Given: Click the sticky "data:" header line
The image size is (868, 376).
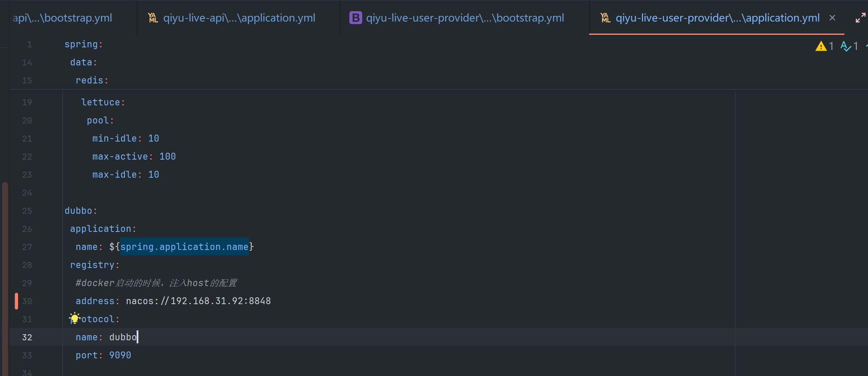Looking at the screenshot, I should [83, 62].
